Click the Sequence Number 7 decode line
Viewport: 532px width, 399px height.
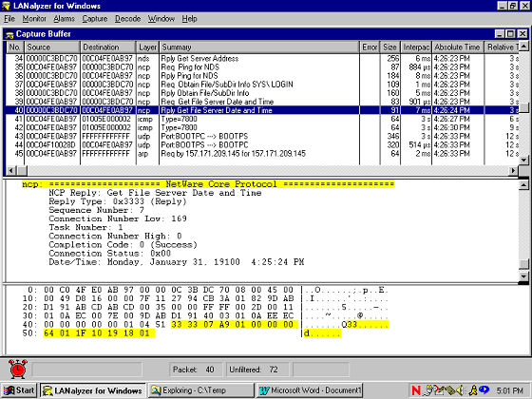tap(96, 210)
